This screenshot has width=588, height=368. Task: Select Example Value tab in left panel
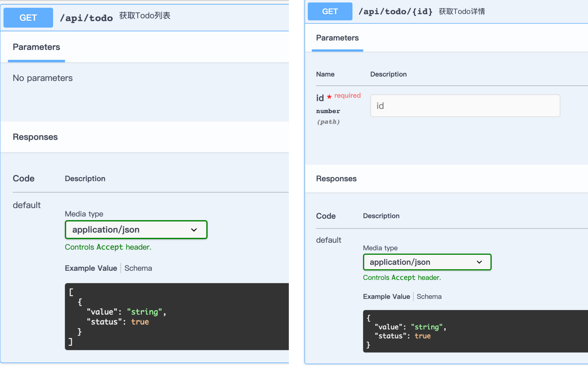[x=91, y=268]
